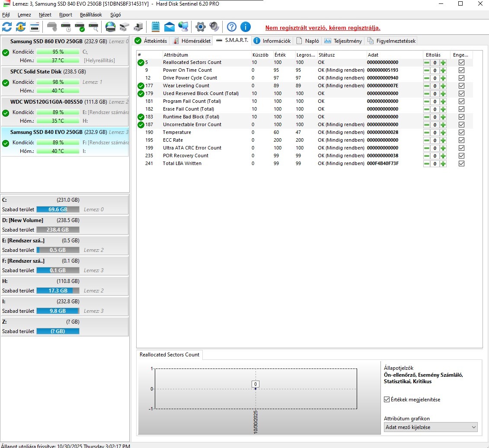Click green plus for POR Recovery Count
Image resolution: width=489 pixels, height=448 pixels.
tap(443, 156)
